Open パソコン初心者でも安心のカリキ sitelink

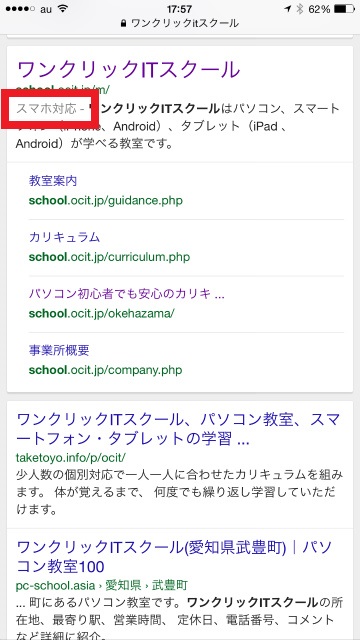(x=127, y=293)
